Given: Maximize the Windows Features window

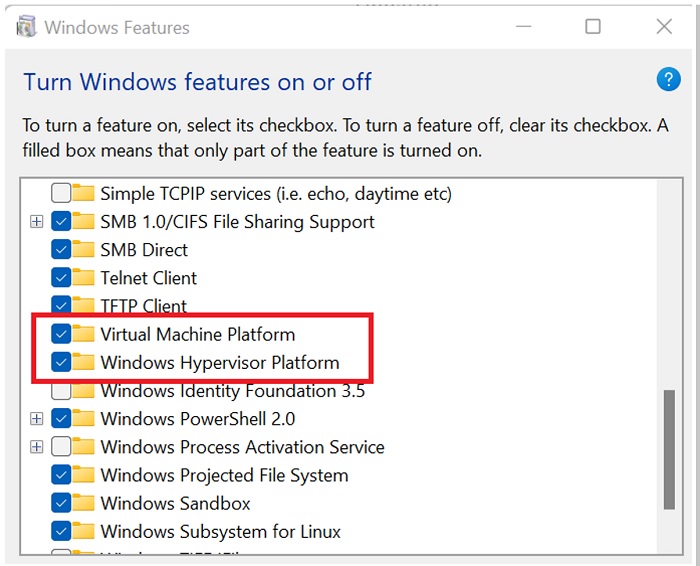Looking at the screenshot, I should pos(593,27).
